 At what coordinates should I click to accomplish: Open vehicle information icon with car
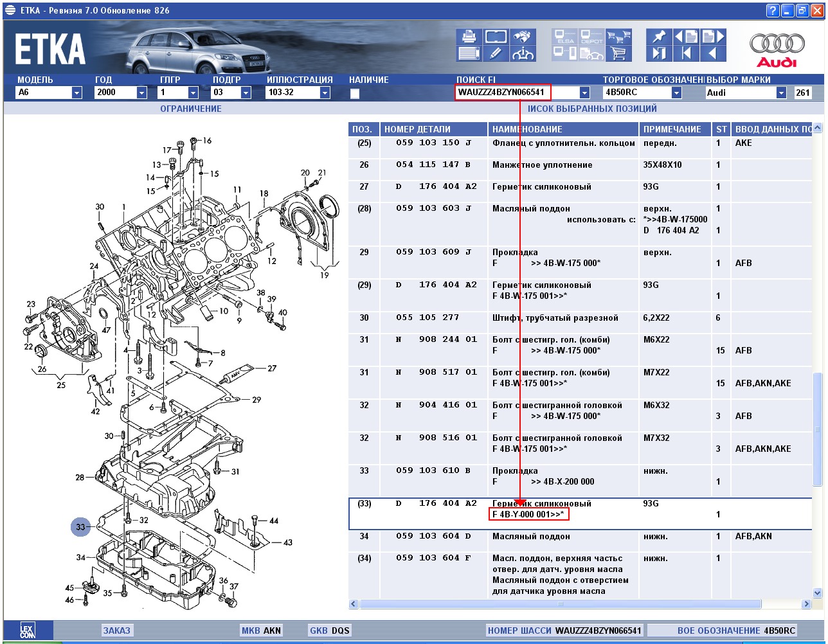523,53
